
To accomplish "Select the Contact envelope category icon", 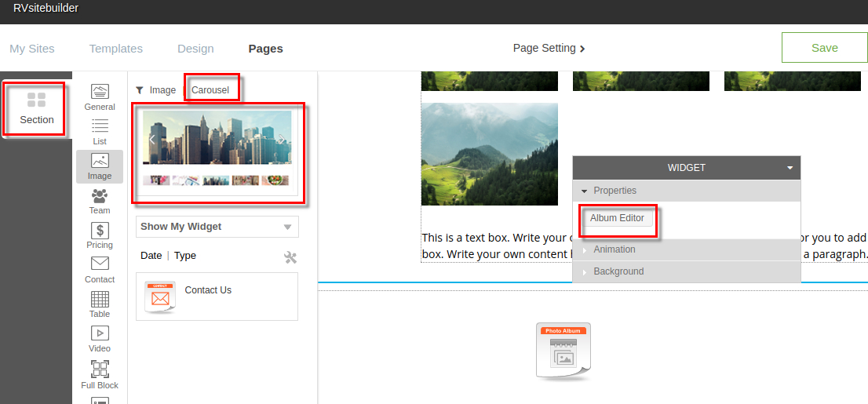I will coord(100,264).
